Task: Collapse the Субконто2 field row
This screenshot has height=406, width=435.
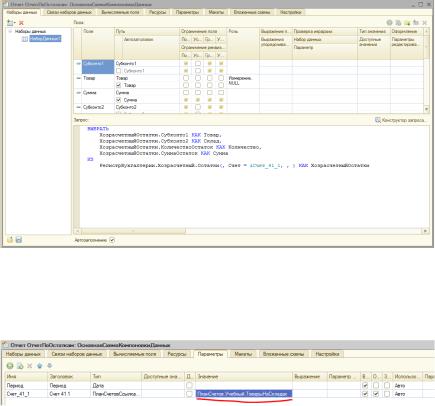Action: point(78,107)
